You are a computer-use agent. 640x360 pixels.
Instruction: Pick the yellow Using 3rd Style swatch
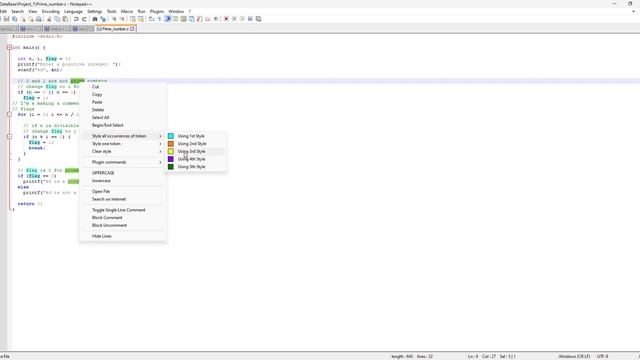coord(171,151)
